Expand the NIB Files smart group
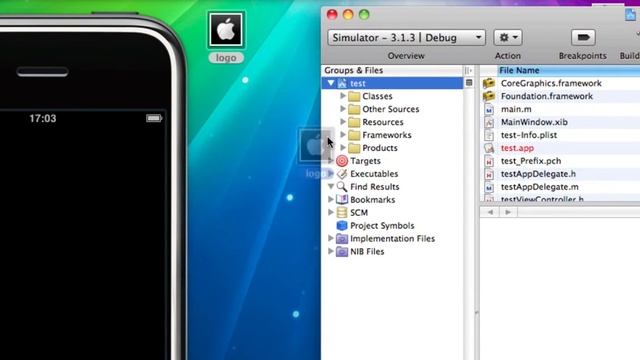Screen dimensions: 640x360 (331, 251)
